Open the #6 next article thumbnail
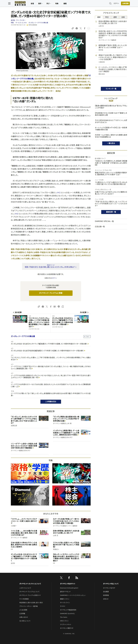The width and height of the screenshot is (138, 644). click(x=81, y=319)
